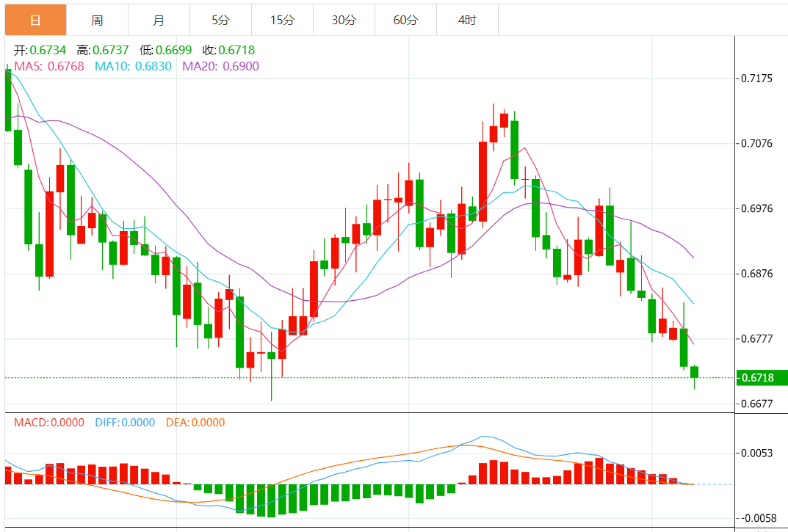Open the 5分 timeframe tab
Image resolution: width=788 pixels, height=532 pixels.
point(220,20)
